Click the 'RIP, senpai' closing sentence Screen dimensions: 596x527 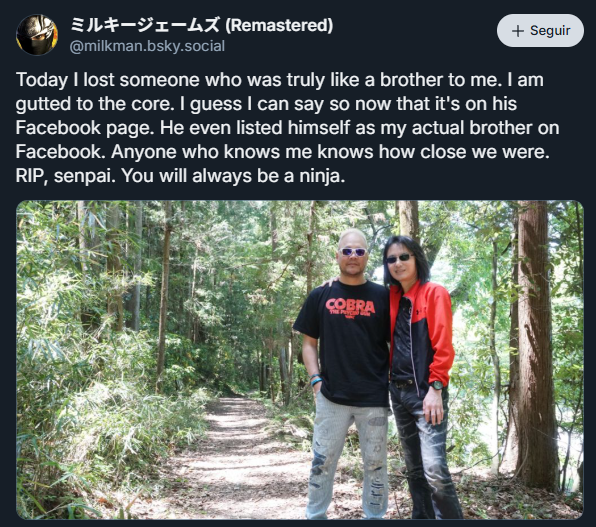(181, 176)
